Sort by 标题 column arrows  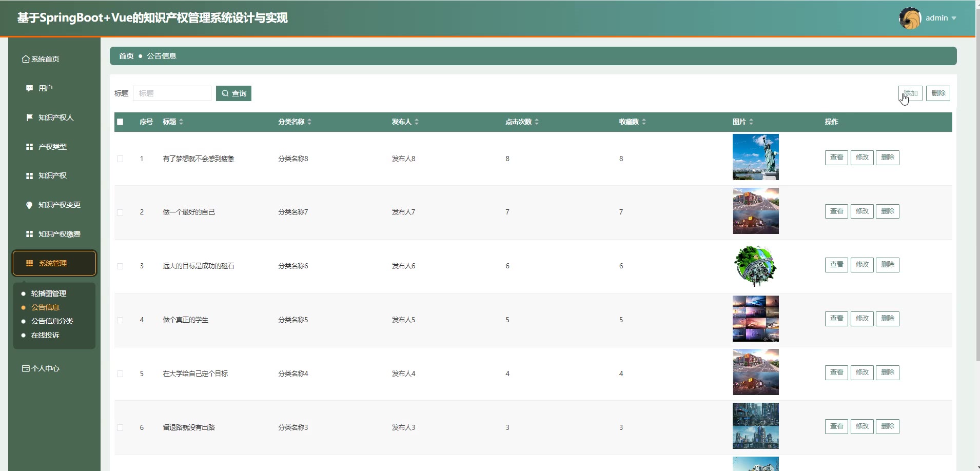[x=181, y=122]
